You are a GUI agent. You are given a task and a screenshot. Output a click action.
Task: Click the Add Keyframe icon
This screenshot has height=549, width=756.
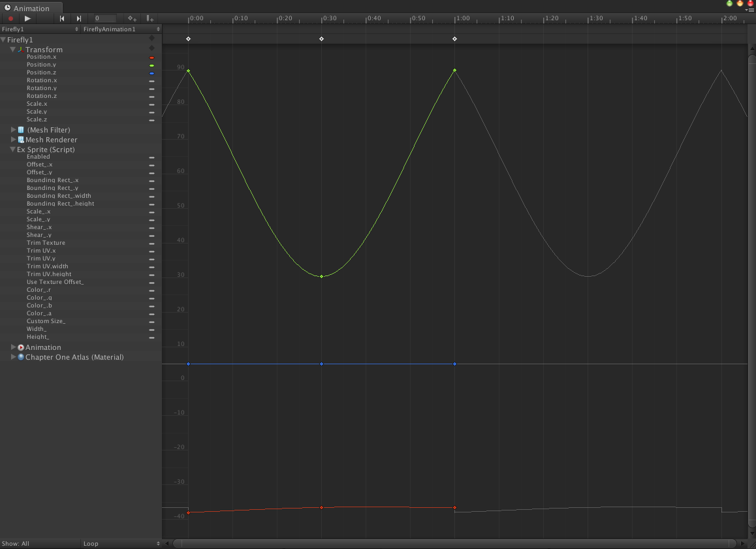coord(132,18)
